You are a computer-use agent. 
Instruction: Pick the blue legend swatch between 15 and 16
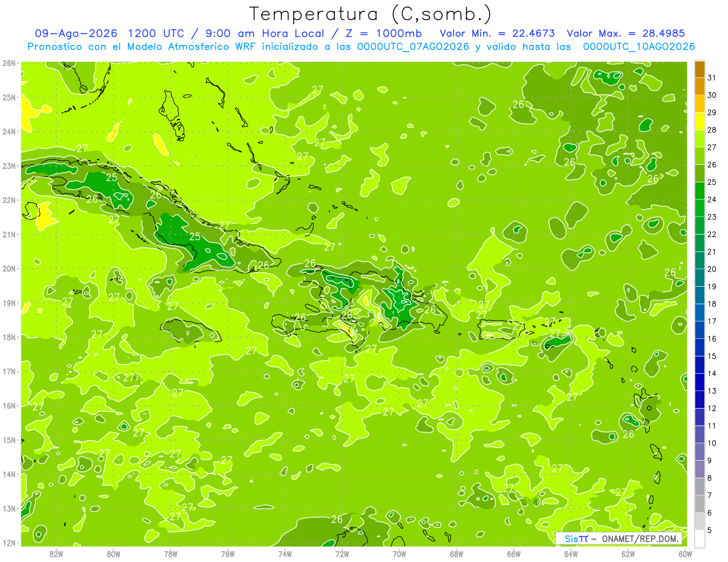pos(699,347)
